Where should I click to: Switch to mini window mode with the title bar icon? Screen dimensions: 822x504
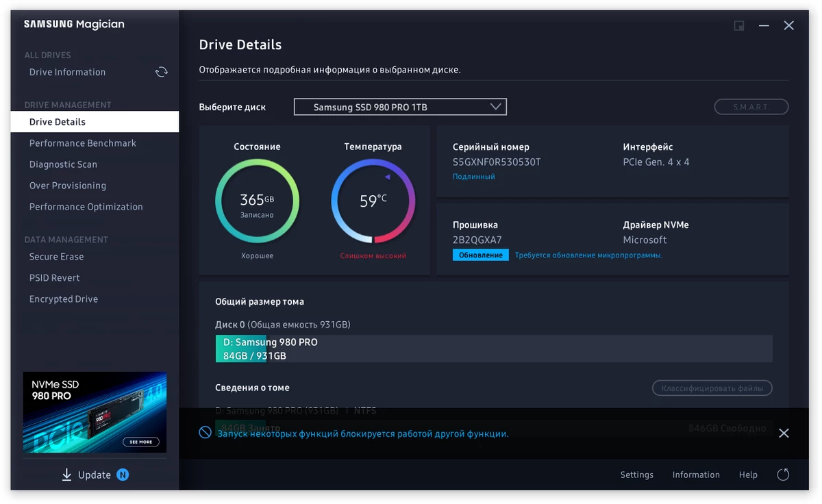[739, 25]
